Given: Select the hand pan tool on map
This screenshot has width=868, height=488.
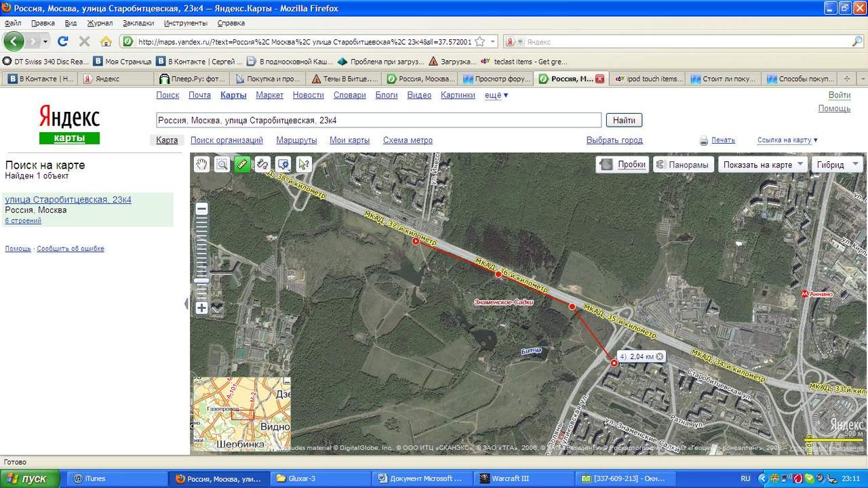Looking at the screenshot, I should click(x=201, y=164).
